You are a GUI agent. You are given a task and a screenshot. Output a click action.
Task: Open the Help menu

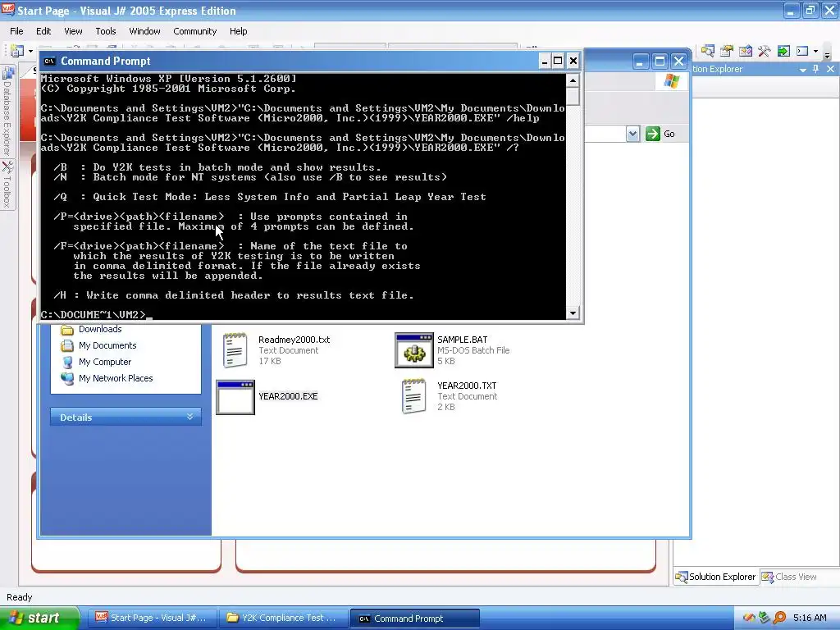click(x=239, y=31)
